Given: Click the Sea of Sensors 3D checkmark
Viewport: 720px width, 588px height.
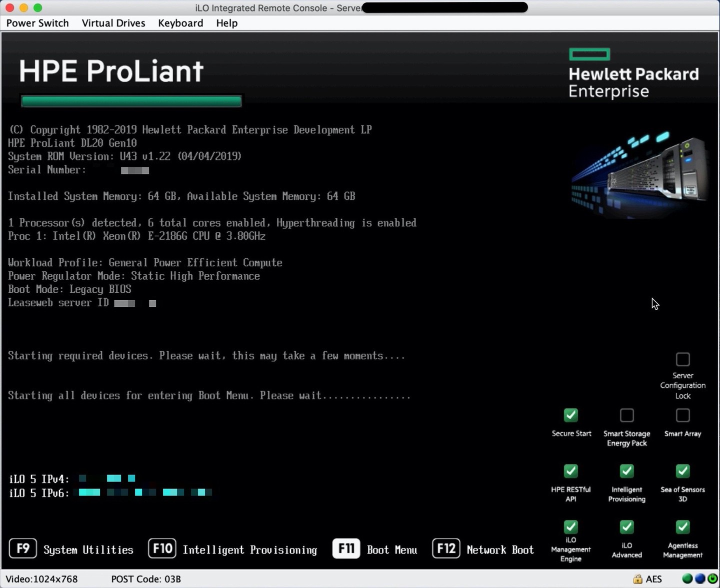Looking at the screenshot, I should tap(682, 471).
